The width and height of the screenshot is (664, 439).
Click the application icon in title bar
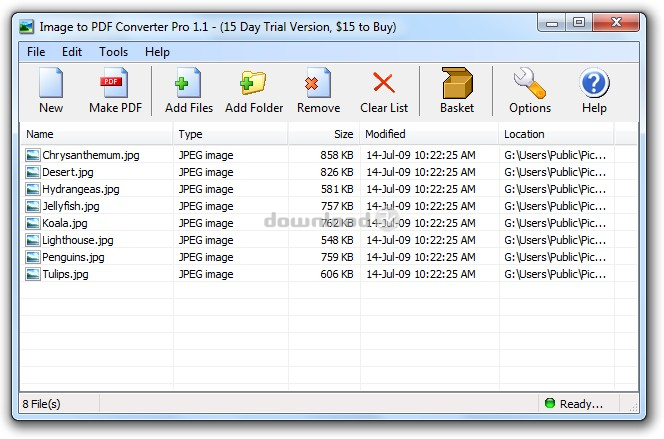click(27, 27)
